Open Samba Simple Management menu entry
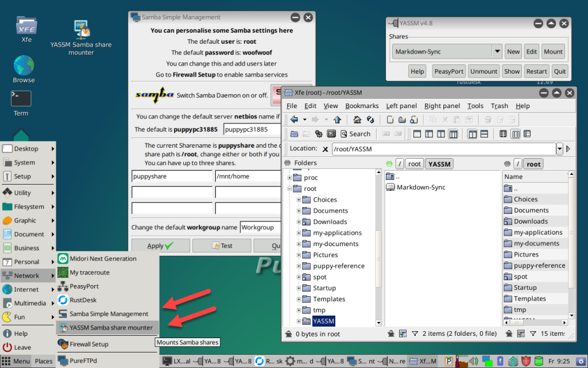Viewport: 588px width, 368px height. [x=107, y=314]
